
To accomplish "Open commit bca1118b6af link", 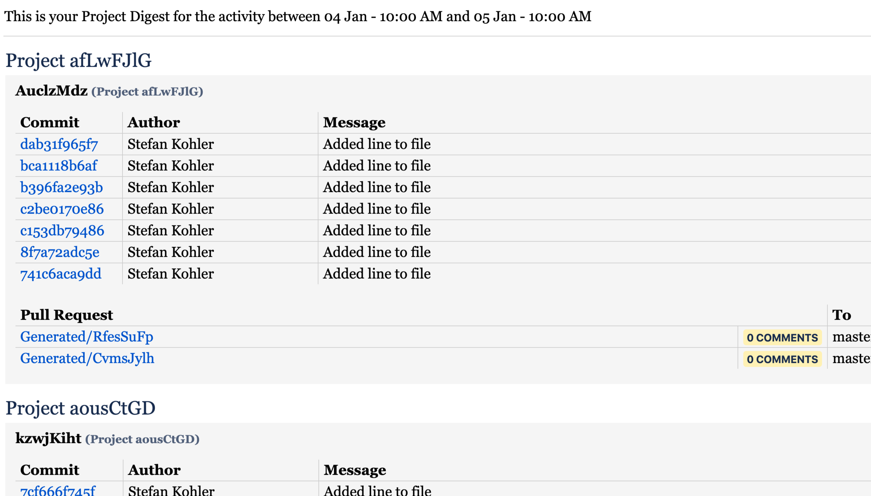I will [x=59, y=166].
